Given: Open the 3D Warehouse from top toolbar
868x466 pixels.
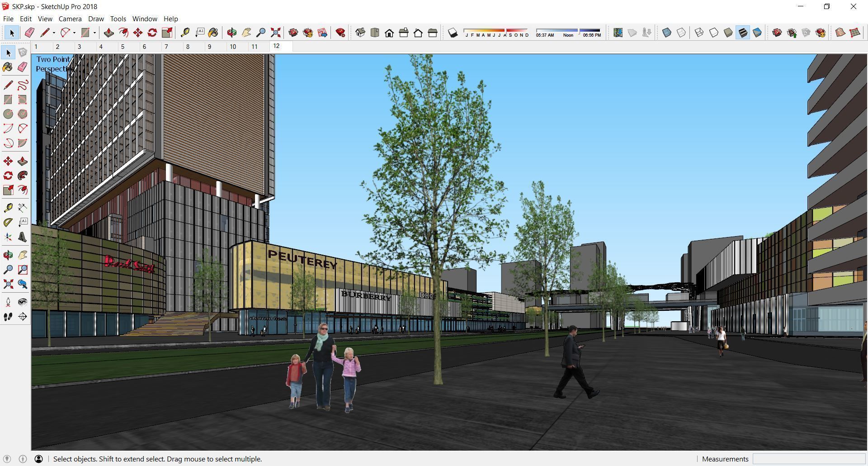Looking at the screenshot, I should pyautogui.click(x=293, y=33).
